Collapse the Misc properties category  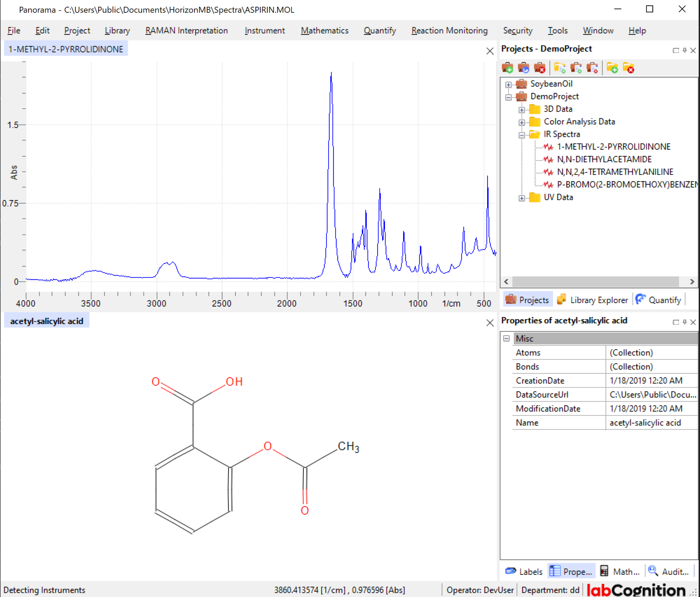pyautogui.click(x=506, y=339)
